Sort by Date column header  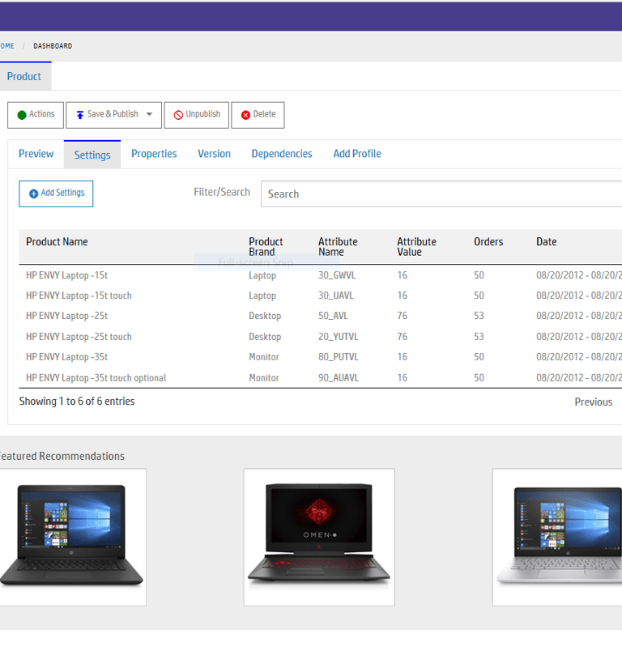(x=546, y=242)
